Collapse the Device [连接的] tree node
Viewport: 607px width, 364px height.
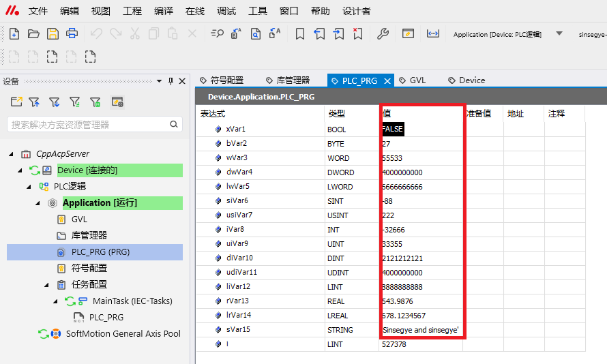click(20, 170)
